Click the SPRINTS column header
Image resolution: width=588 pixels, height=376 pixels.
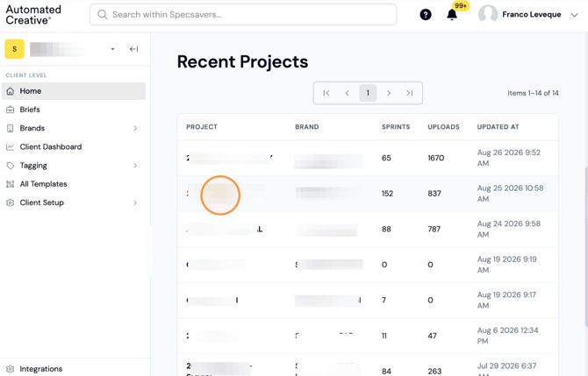point(396,127)
